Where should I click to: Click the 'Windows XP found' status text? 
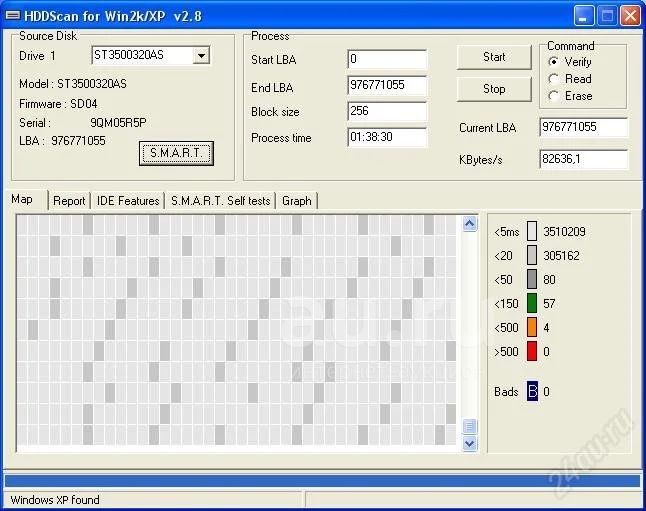click(55, 500)
